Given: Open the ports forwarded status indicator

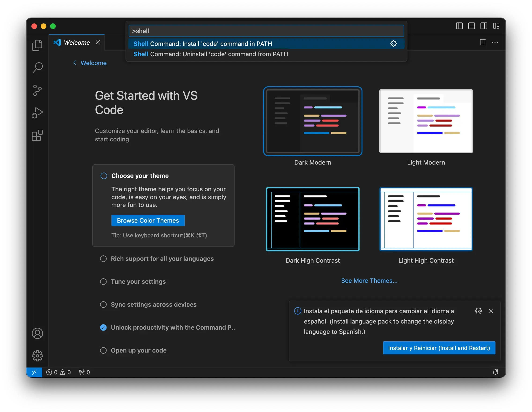Looking at the screenshot, I should [x=84, y=372].
